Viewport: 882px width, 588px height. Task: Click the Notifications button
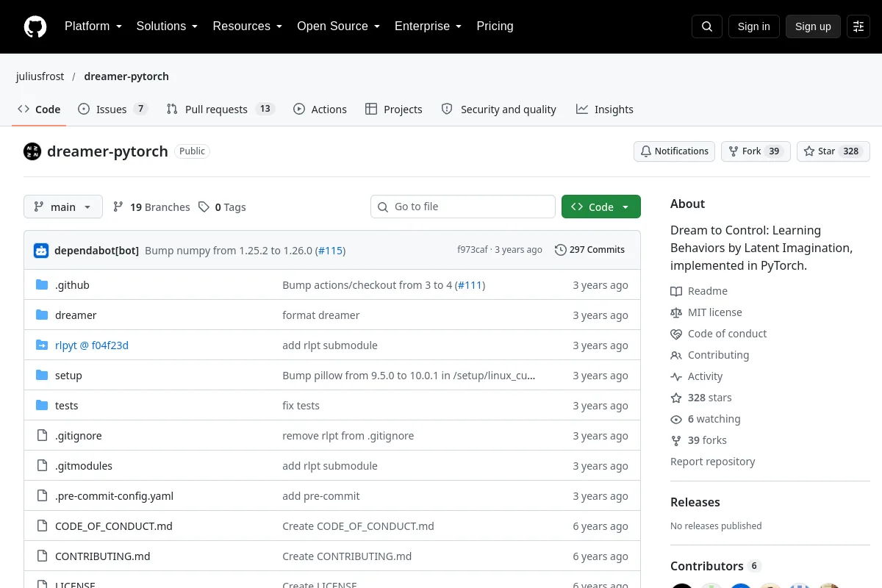(674, 151)
